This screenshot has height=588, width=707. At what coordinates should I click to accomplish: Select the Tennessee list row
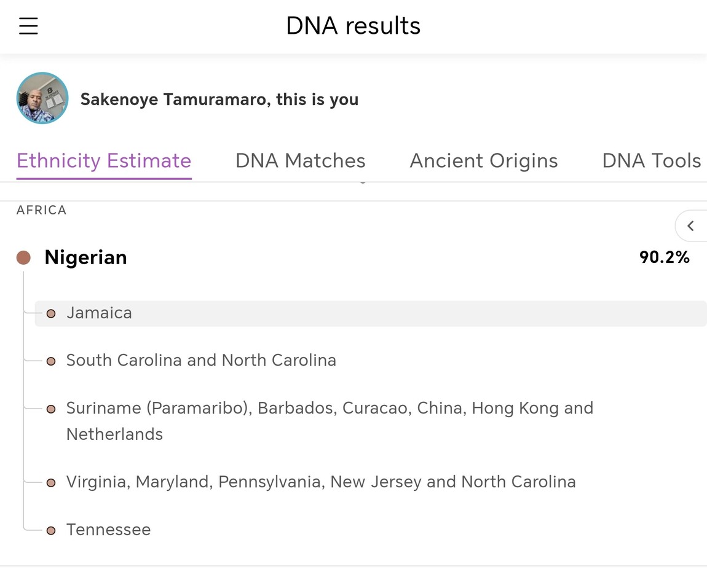pos(108,528)
